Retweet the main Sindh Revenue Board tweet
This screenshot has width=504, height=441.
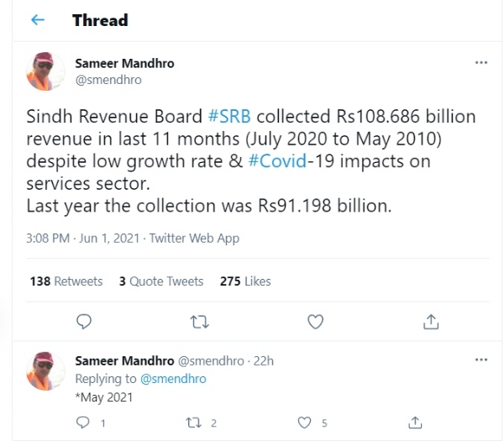199,321
